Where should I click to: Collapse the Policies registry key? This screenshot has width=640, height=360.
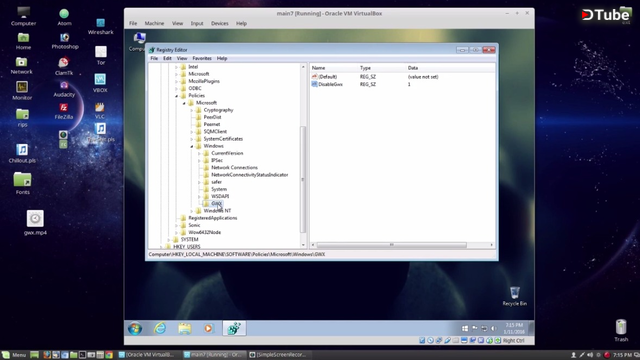click(x=177, y=96)
